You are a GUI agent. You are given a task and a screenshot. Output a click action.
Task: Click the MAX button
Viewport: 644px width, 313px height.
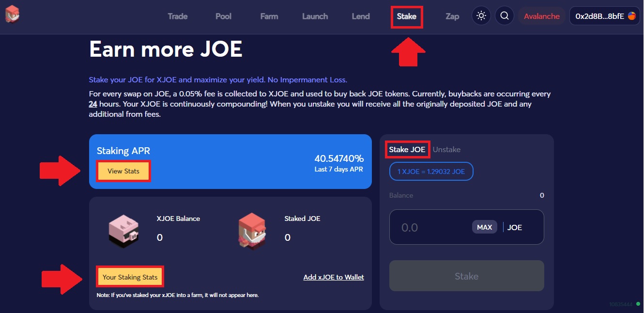tap(485, 227)
